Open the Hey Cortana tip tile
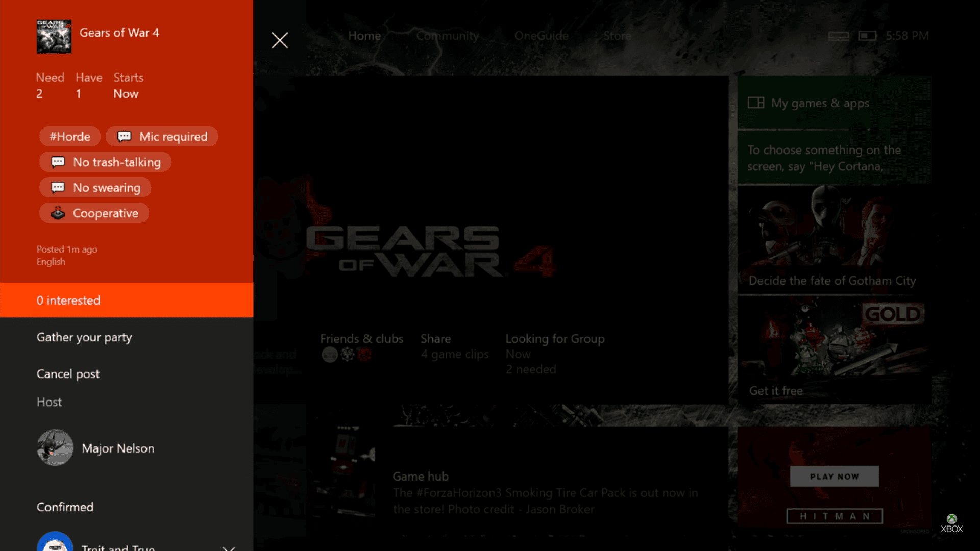 (835, 157)
